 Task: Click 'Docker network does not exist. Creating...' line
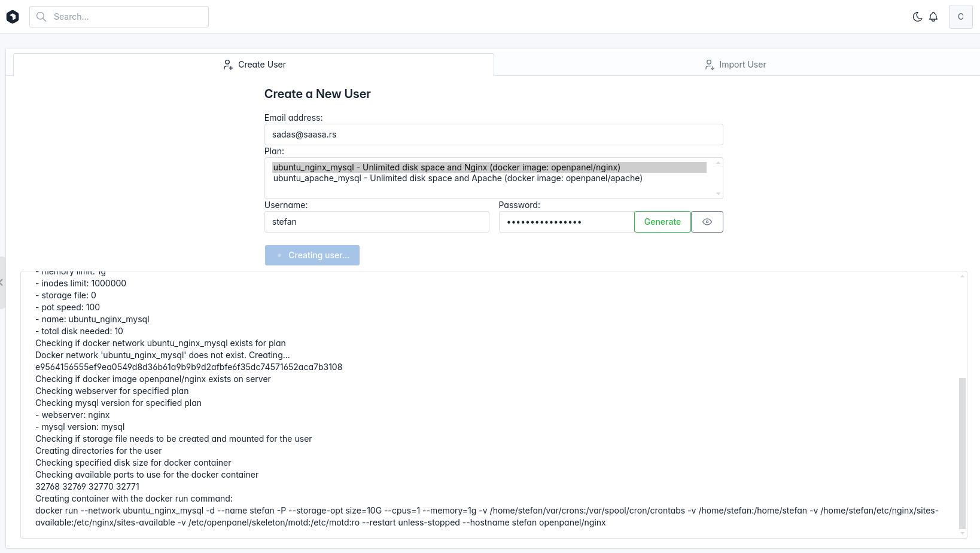coord(163,355)
